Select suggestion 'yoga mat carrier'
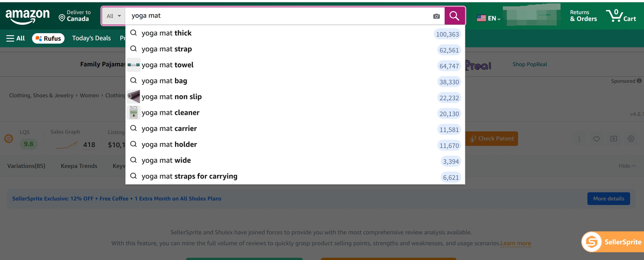Viewport: 644px width, 260px height. (x=295, y=128)
